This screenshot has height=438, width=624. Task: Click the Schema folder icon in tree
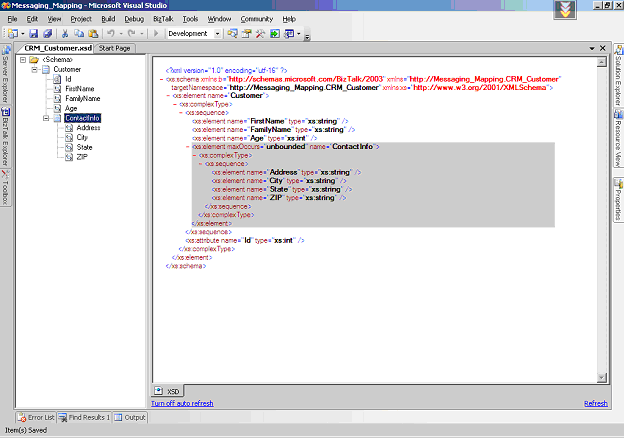click(34, 60)
